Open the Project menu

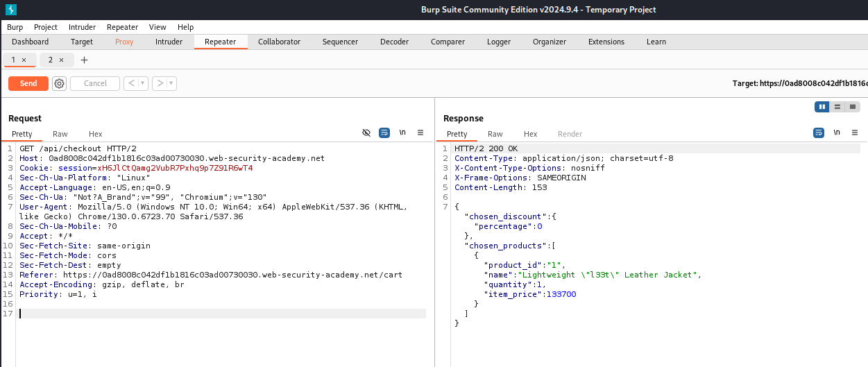click(x=46, y=27)
